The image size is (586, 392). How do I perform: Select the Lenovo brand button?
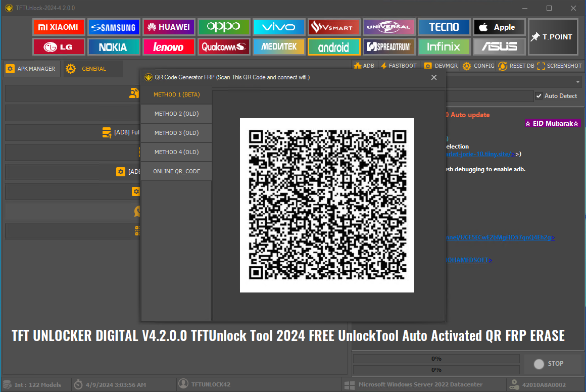tap(169, 47)
